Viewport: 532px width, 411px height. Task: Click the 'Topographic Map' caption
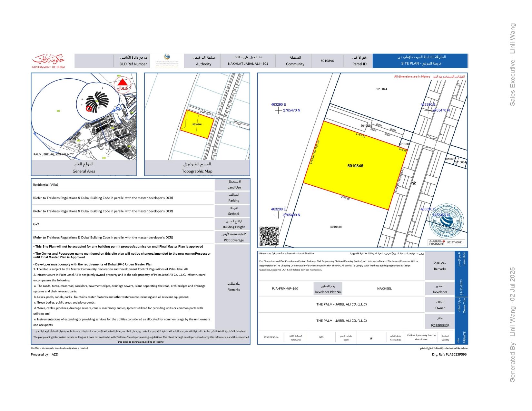(x=197, y=171)
